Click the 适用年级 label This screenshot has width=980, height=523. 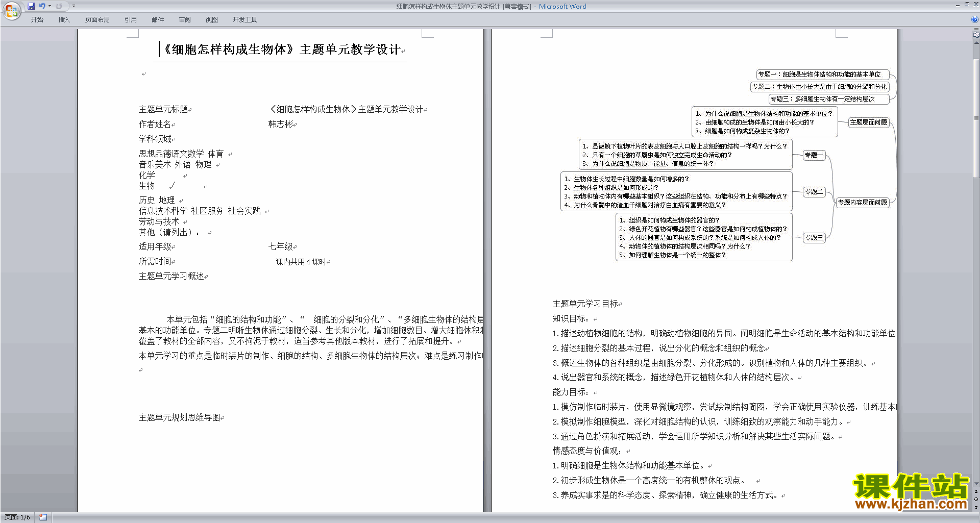point(155,246)
